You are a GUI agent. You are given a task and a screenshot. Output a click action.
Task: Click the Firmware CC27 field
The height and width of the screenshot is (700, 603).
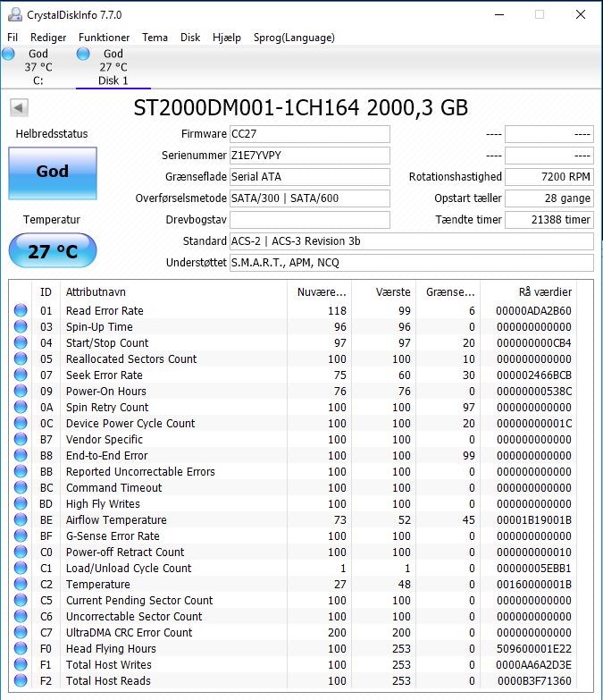309,134
